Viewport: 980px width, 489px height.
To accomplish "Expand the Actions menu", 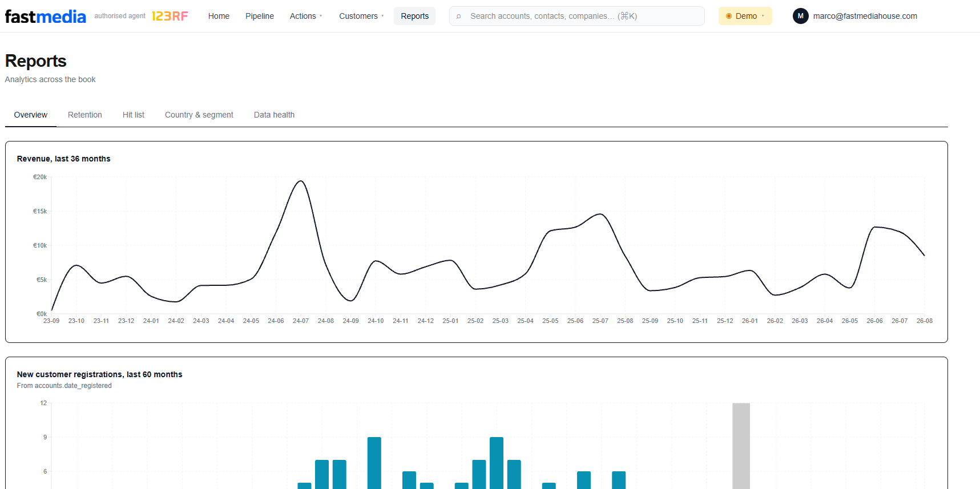I will [x=306, y=16].
